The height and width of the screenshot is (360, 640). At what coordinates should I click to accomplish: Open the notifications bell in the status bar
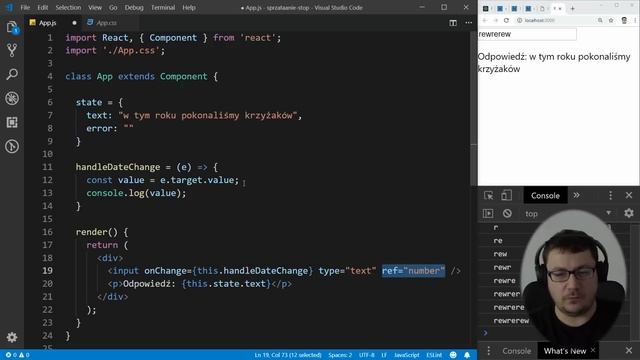467,355
